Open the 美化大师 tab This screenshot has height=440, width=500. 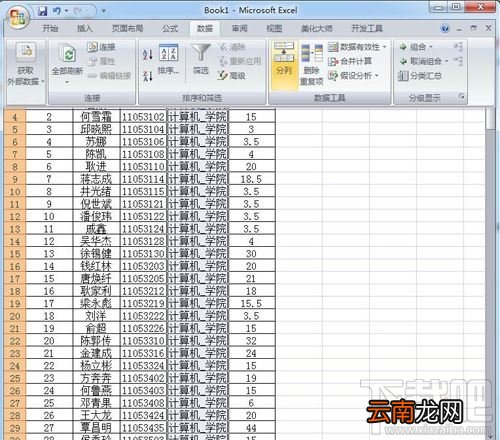317,29
